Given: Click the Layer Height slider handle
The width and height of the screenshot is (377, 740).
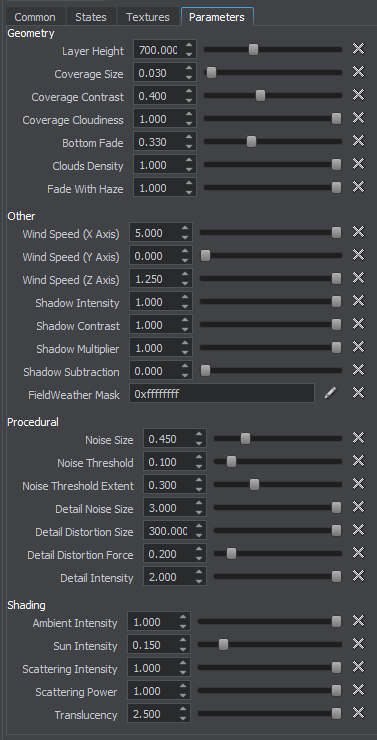Looking at the screenshot, I should pos(253,49).
